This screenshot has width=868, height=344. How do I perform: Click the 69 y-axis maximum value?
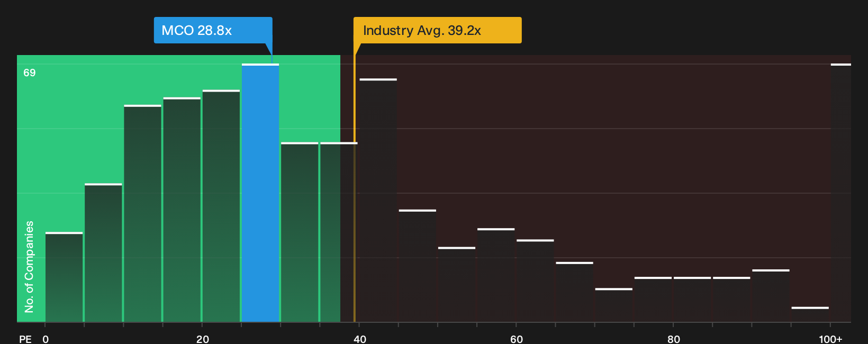point(30,73)
